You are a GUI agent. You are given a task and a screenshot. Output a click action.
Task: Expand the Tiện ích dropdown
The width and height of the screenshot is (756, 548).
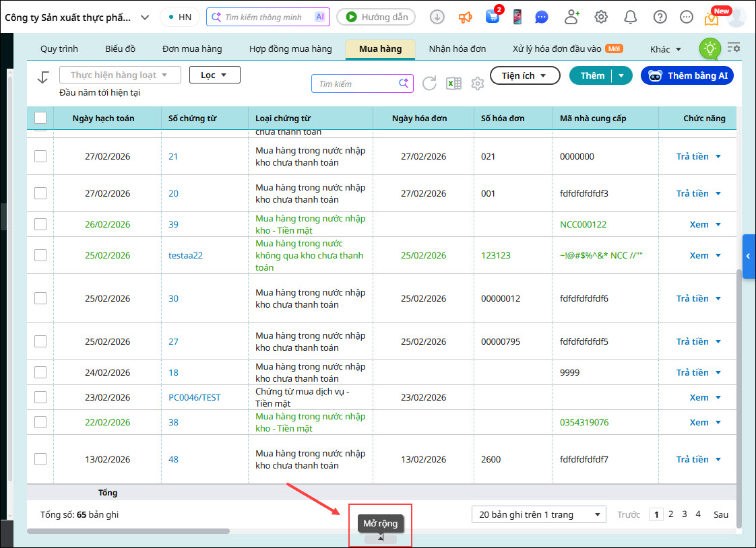pos(524,75)
